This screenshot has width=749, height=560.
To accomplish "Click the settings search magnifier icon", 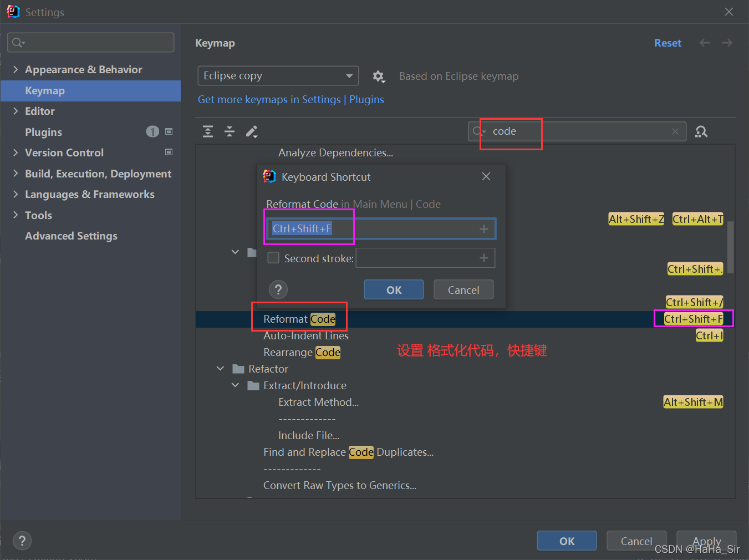I will (18, 43).
